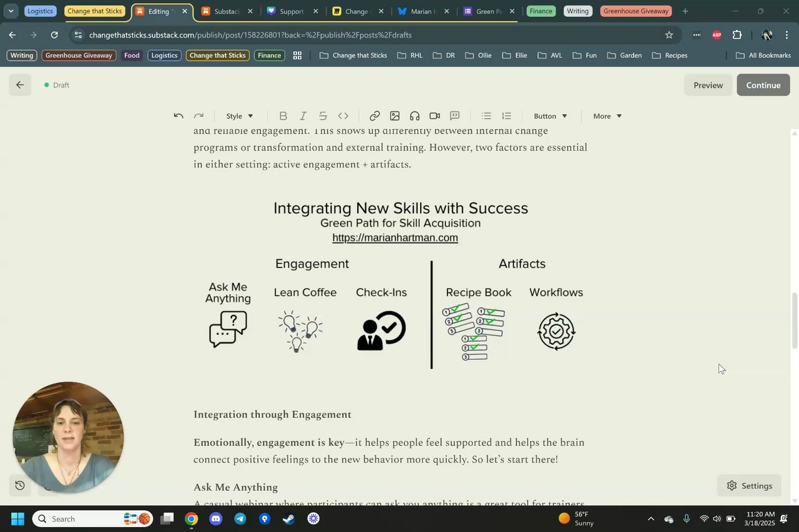Add a bulleted list
799x532 pixels.
(486, 116)
